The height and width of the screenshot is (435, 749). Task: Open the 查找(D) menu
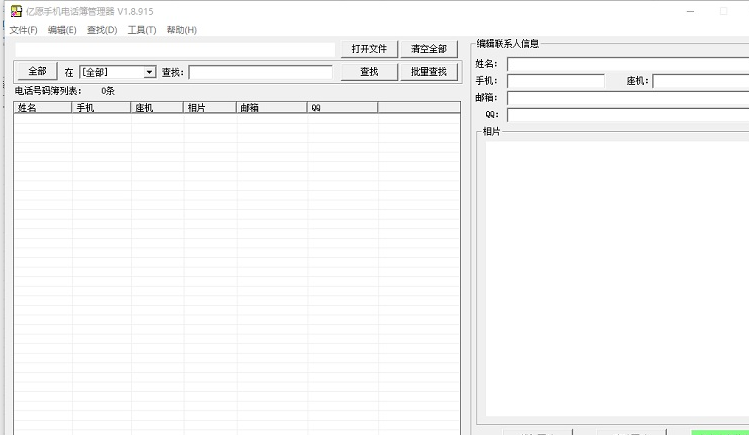(102, 30)
